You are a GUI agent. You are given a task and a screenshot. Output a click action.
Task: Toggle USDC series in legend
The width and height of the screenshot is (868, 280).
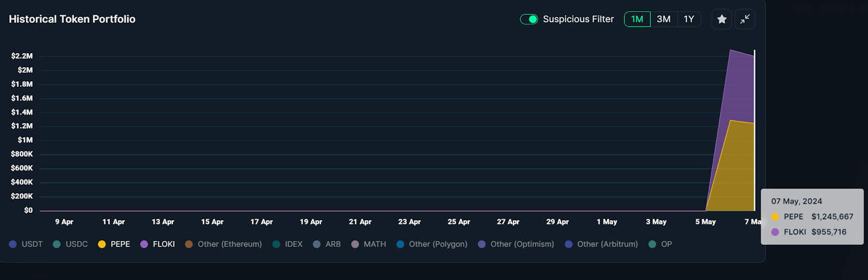pyautogui.click(x=71, y=244)
